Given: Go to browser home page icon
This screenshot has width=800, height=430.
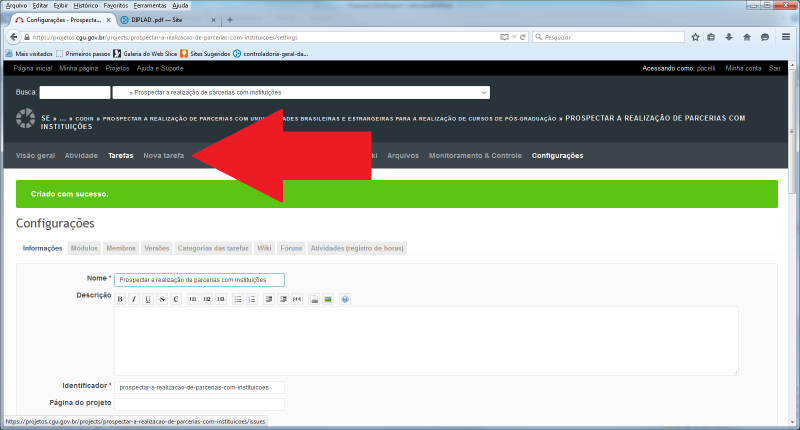Looking at the screenshot, I should (746, 37).
